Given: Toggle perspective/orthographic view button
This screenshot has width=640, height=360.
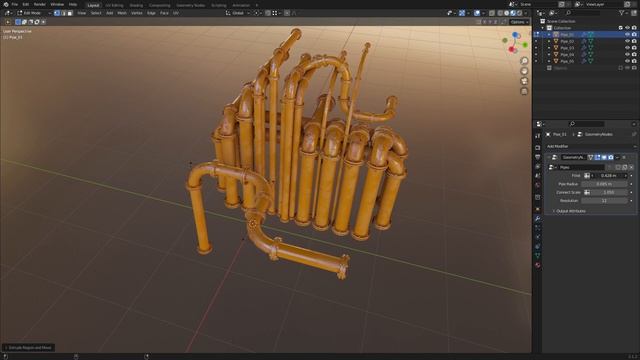Looking at the screenshot, I should [x=524, y=91].
